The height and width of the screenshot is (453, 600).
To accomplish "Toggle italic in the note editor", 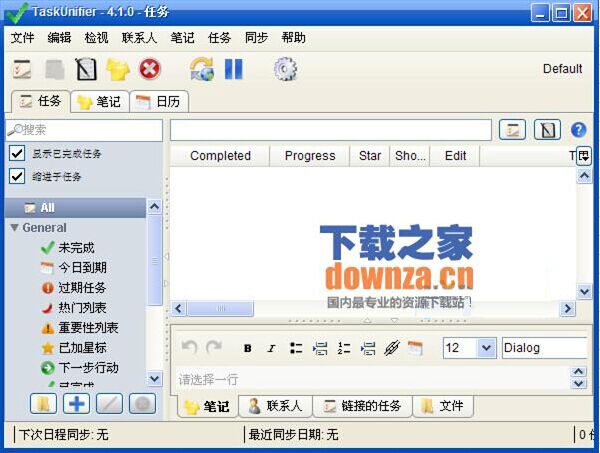I will pos(271,348).
